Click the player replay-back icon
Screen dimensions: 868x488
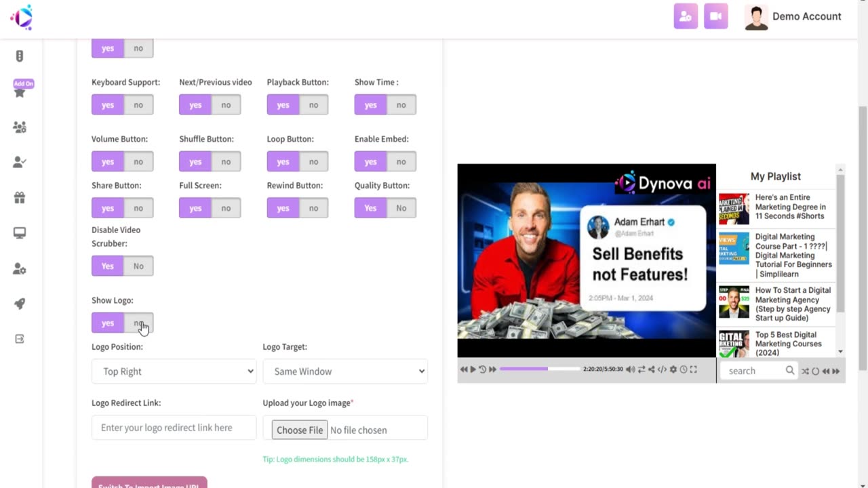coord(483,369)
